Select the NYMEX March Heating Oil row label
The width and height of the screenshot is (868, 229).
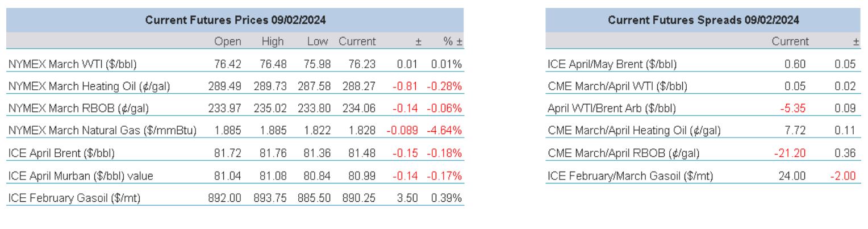coord(89,86)
